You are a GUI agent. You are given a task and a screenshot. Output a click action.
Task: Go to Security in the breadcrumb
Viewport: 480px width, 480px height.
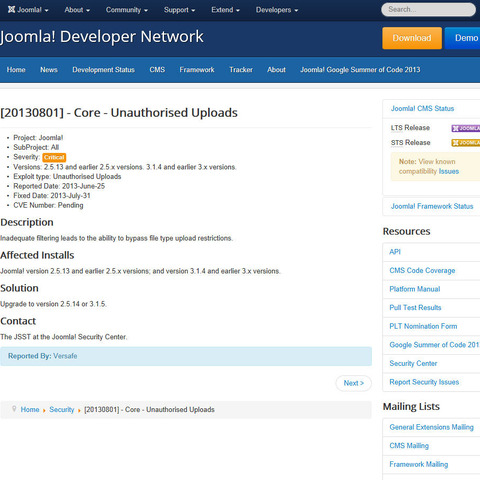(62, 410)
